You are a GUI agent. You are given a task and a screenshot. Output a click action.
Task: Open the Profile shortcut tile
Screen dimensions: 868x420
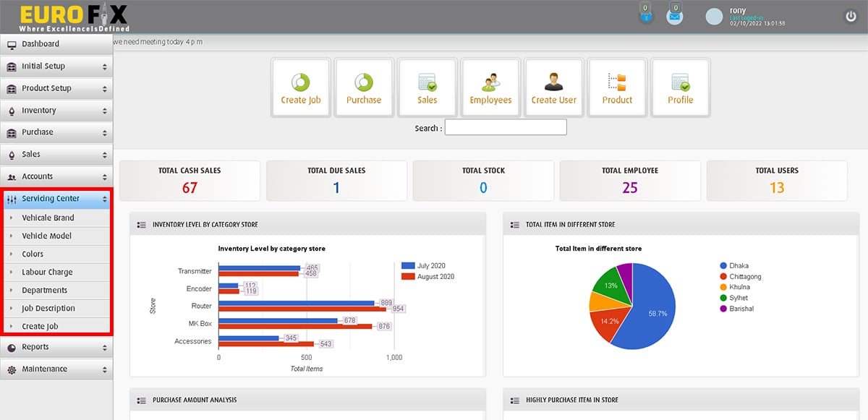(681, 87)
